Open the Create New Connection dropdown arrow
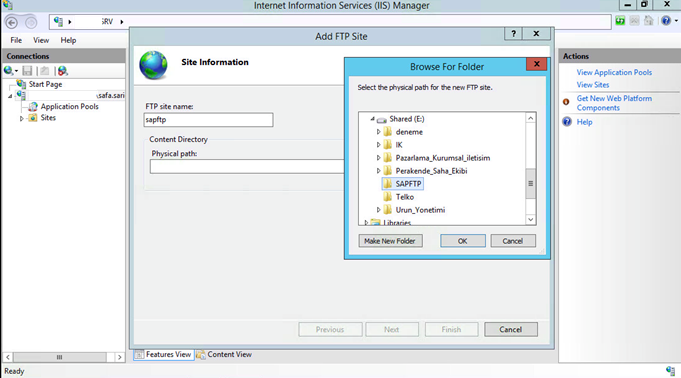This screenshot has width=681, height=378. [17, 71]
